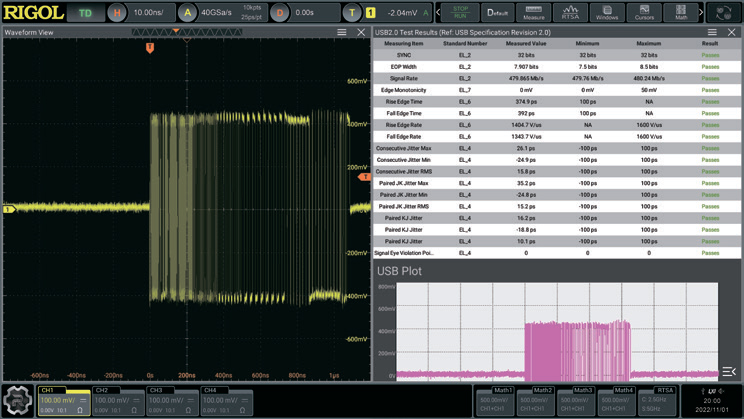Open acquisition settings via the A icon
Screen dimensions: 744x419
[x=187, y=13]
